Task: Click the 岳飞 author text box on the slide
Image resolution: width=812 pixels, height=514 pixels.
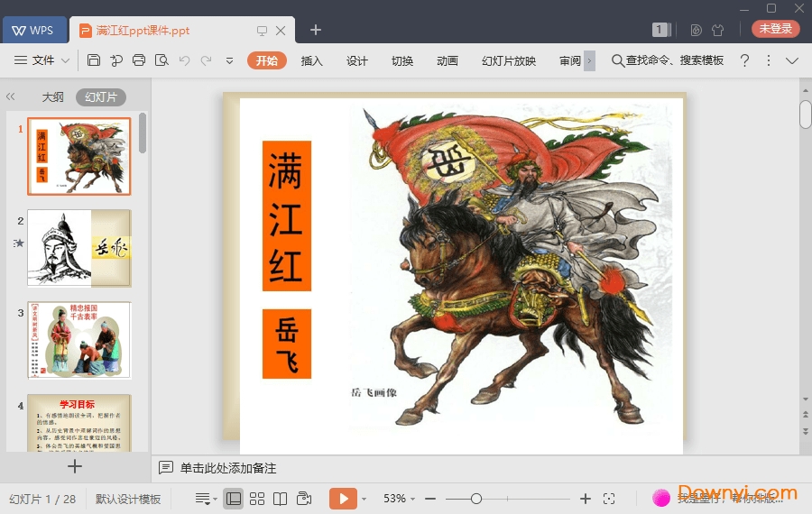Action: pyautogui.click(x=286, y=344)
